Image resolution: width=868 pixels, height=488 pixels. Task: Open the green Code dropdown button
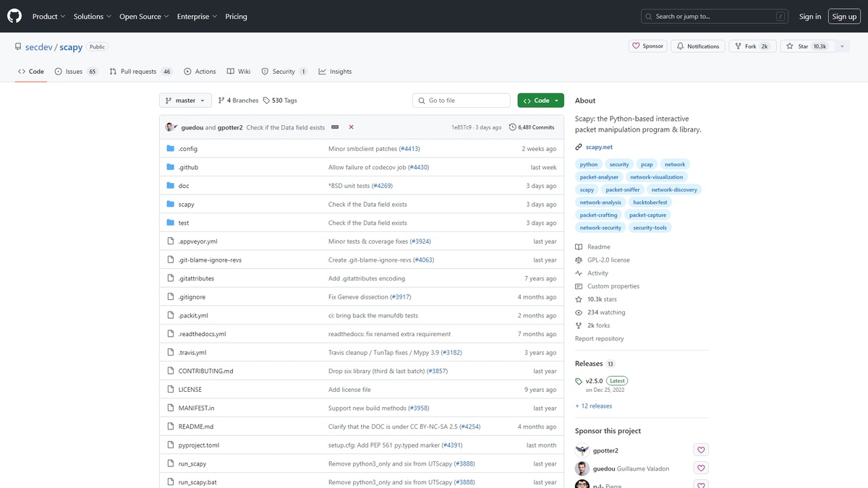pyautogui.click(x=540, y=100)
